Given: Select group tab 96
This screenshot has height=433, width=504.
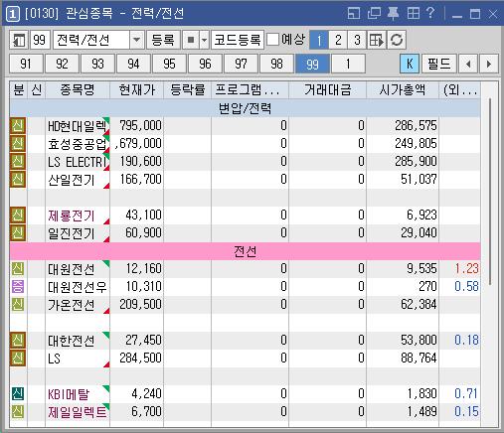Looking at the screenshot, I should pyautogui.click(x=205, y=64).
